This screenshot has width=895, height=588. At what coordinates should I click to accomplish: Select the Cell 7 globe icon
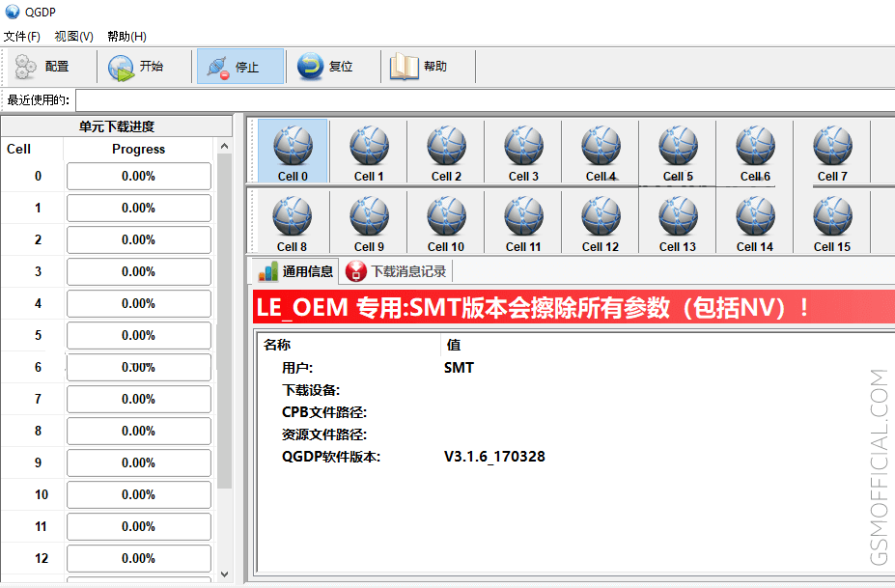pos(832,148)
